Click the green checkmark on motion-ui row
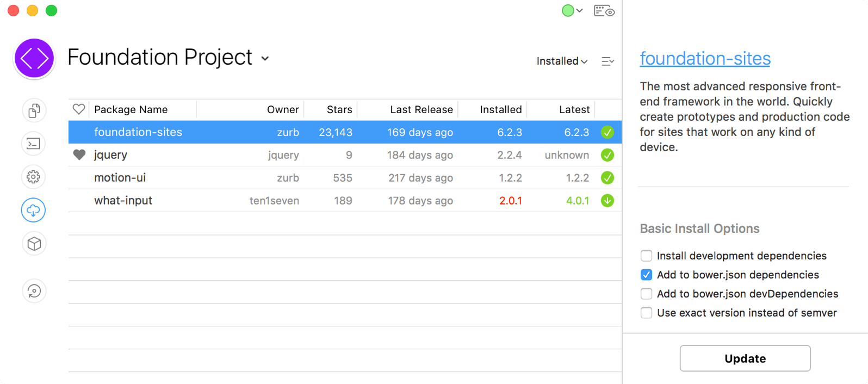 click(x=607, y=178)
